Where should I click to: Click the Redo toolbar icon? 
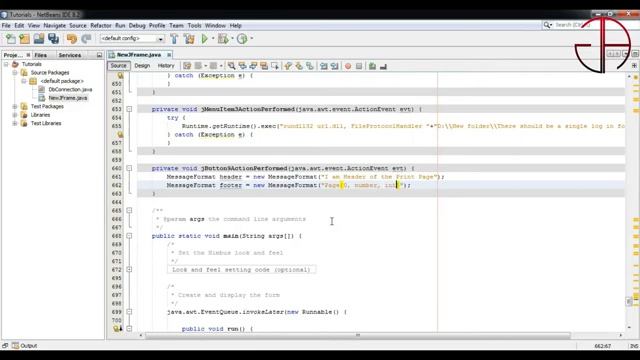coord(86,39)
